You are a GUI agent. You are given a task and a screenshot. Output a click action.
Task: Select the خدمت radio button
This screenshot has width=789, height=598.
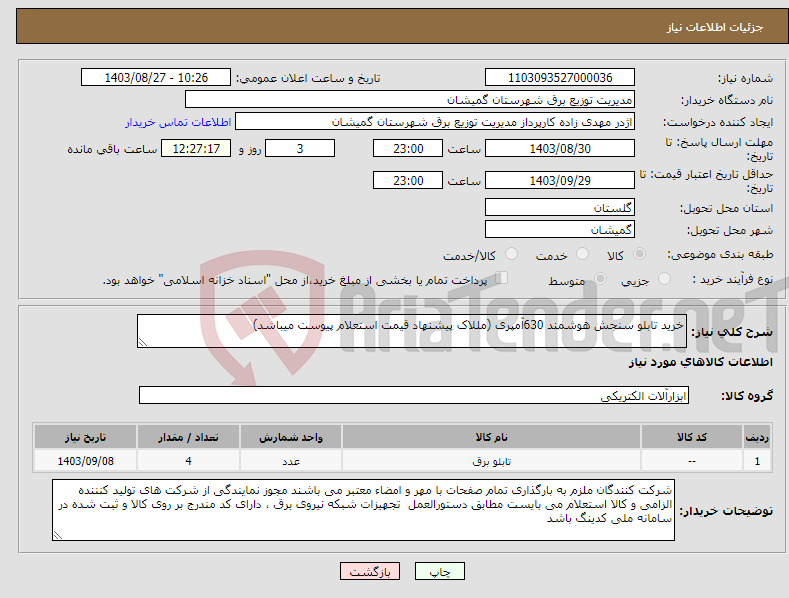pos(582,254)
